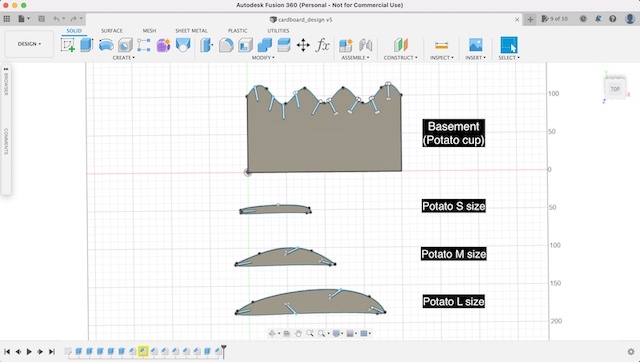Screen dimensions: 640x362
Task: Select the Revolve tool
Action: (x=106, y=45)
